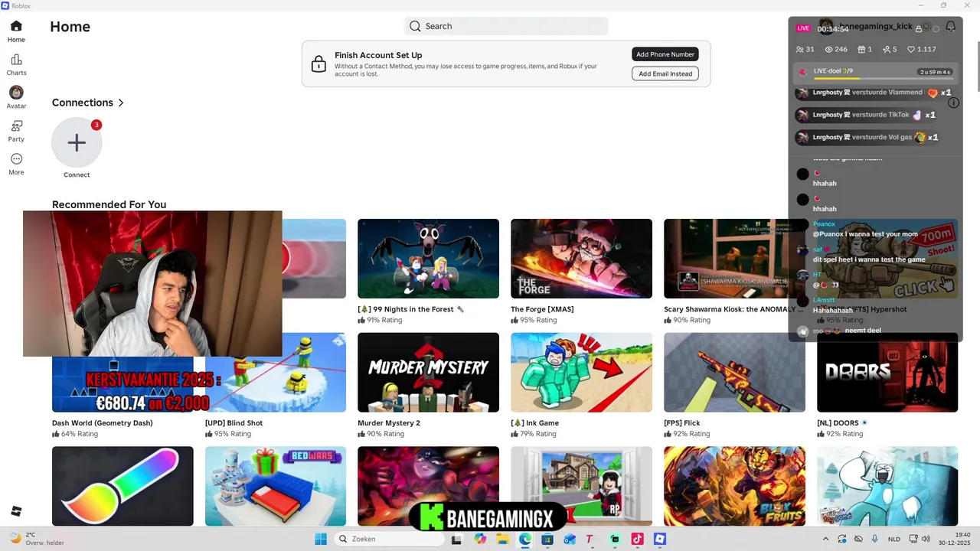Click the Robux hexagon icon
980x551 pixels.
point(926,27)
